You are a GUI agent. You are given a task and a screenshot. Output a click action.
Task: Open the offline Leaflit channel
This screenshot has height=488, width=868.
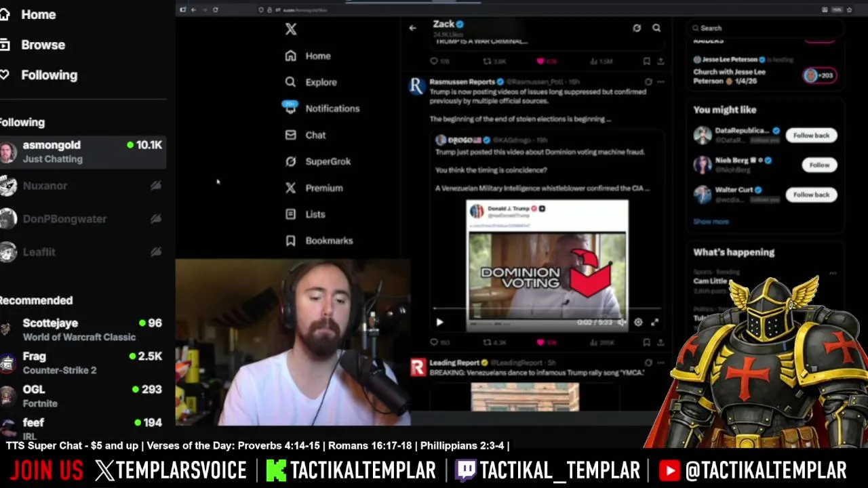point(81,252)
